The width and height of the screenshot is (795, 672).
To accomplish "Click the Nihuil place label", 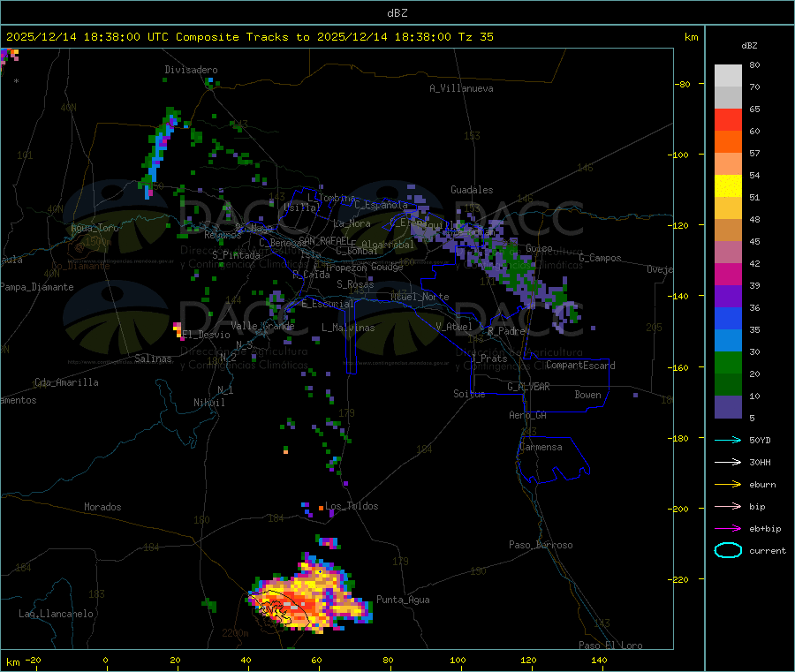I will [x=209, y=403].
